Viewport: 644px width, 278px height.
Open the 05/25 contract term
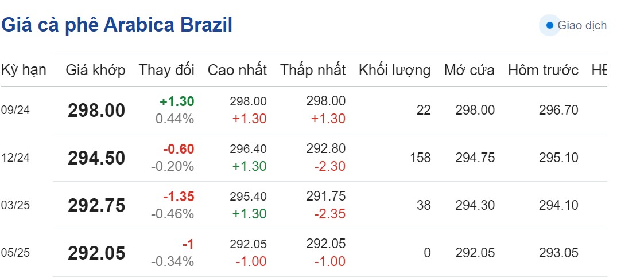click(x=15, y=253)
